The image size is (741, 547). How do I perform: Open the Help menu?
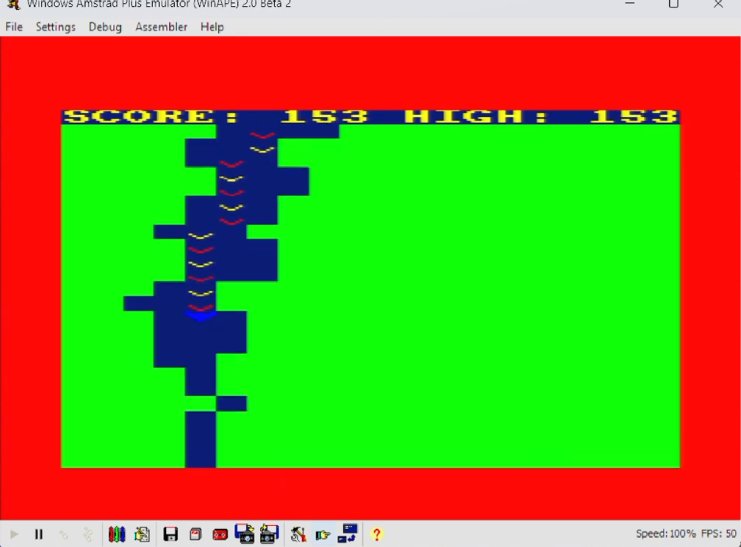click(212, 27)
